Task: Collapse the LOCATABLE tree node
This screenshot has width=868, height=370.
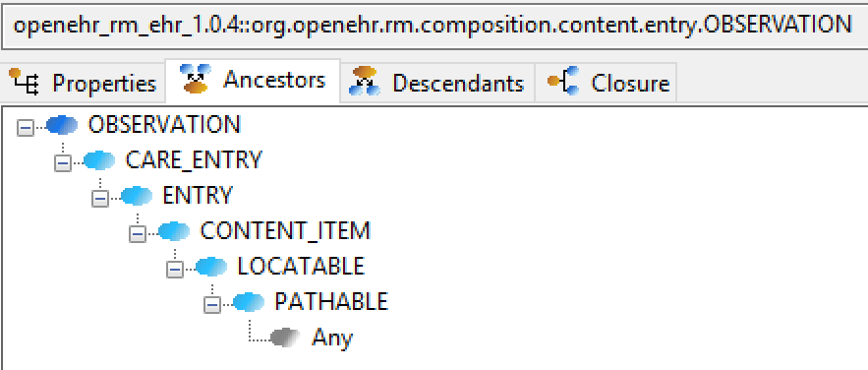Action: [175, 270]
